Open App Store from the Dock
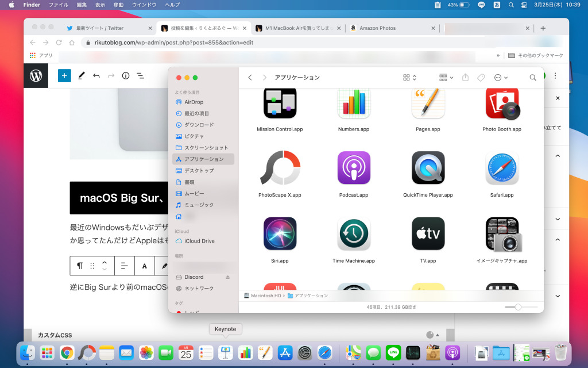This screenshot has width=588, height=368. tap(285, 352)
